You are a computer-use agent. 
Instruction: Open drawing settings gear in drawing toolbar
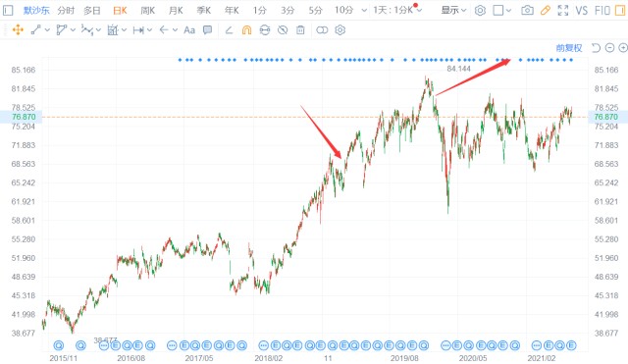click(x=340, y=30)
